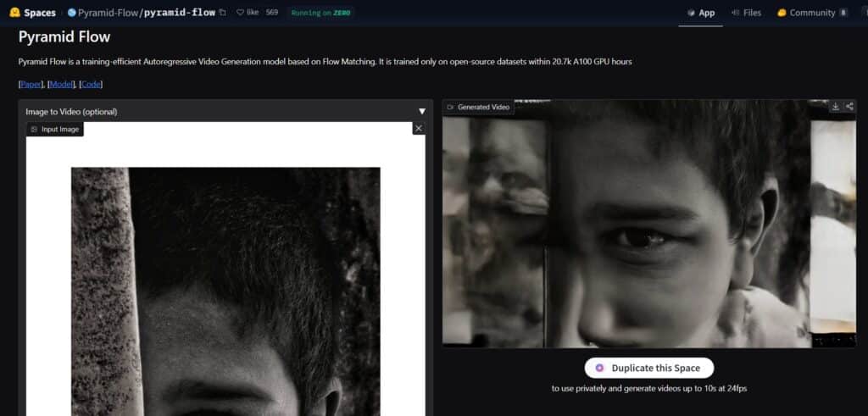Click the Running on ZERO status badge
This screenshot has height=416, width=868.
(320, 13)
